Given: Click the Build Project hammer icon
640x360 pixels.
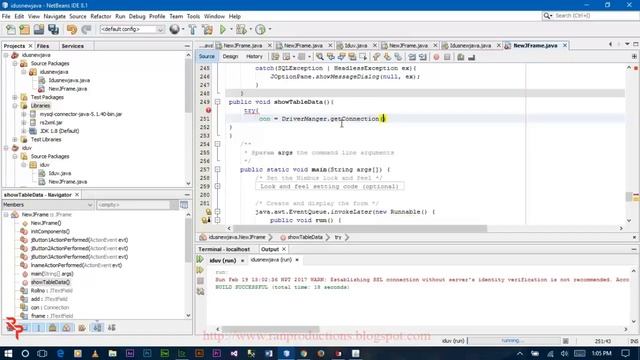Looking at the screenshot, I should click(x=193, y=29).
